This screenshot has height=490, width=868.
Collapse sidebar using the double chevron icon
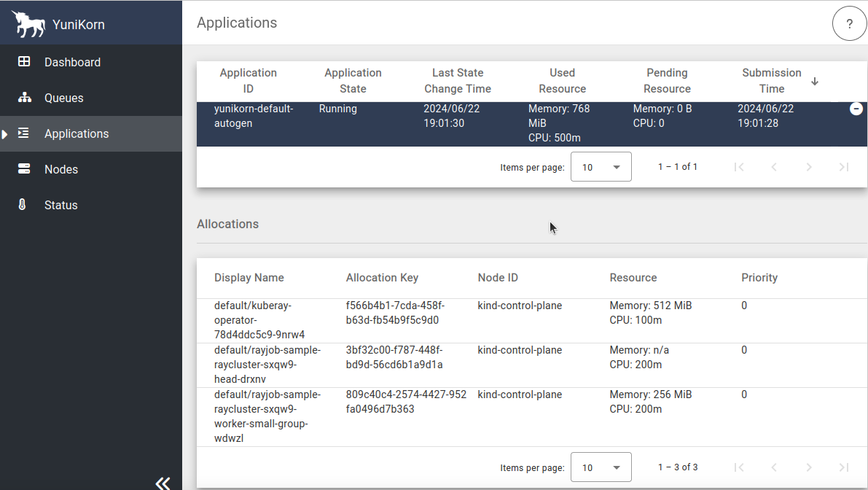(x=163, y=483)
